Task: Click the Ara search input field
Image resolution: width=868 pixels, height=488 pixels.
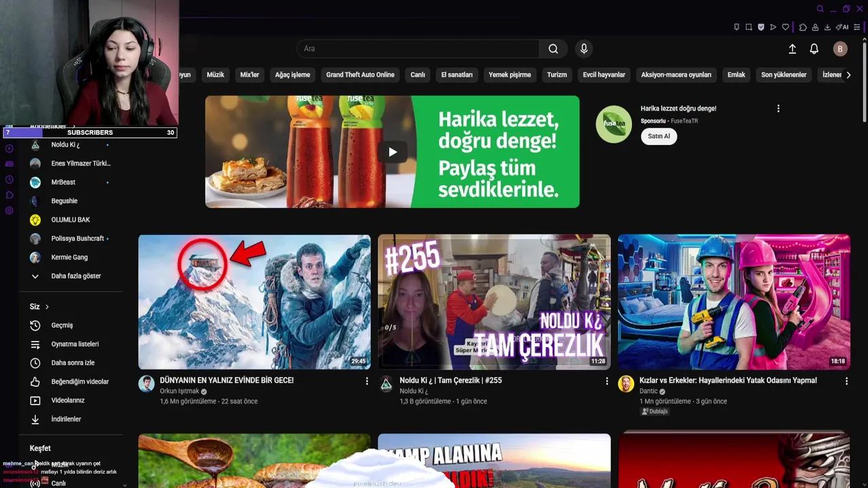Action: 418,49
